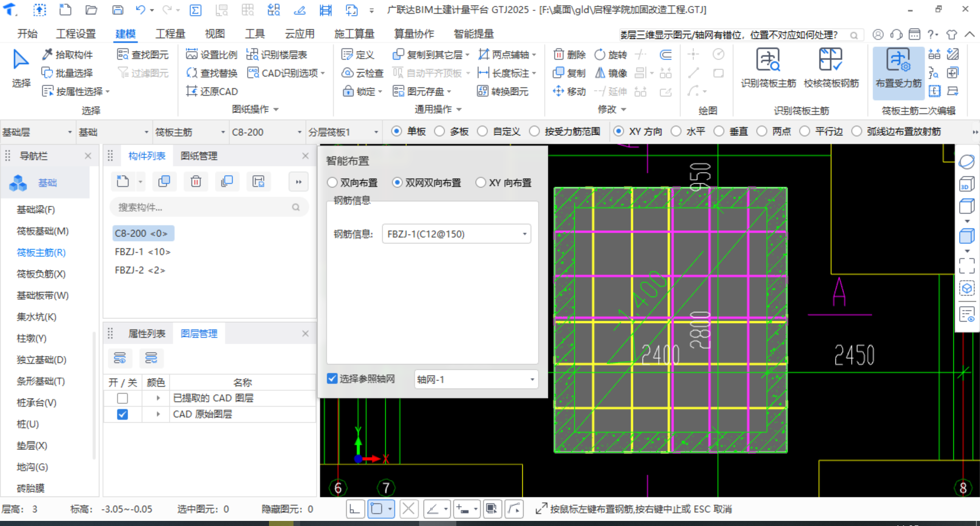Open 钢筋信息 FBZJ-1 dropdown

[456, 234]
